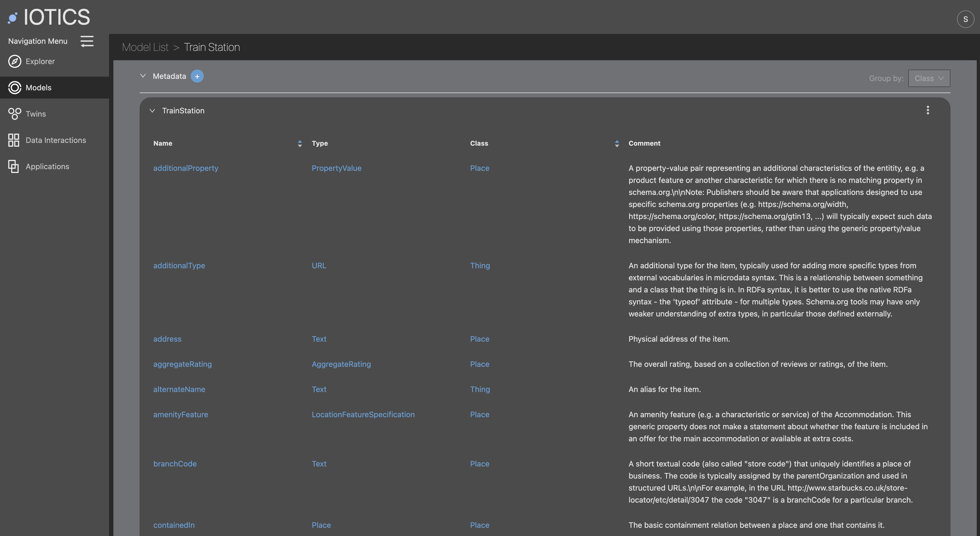Open Data Interactions grid icon
The image size is (980, 536).
coord(14,140)
